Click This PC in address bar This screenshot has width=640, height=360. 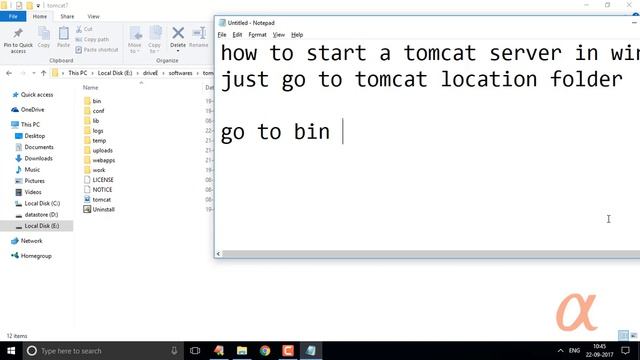click(78, 73)
